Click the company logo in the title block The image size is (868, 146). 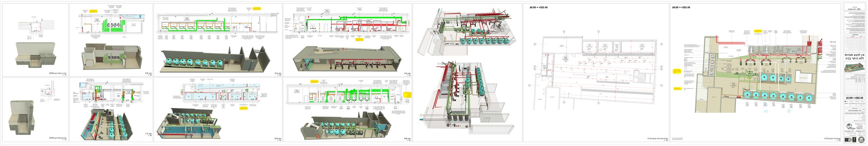(848, 127)
